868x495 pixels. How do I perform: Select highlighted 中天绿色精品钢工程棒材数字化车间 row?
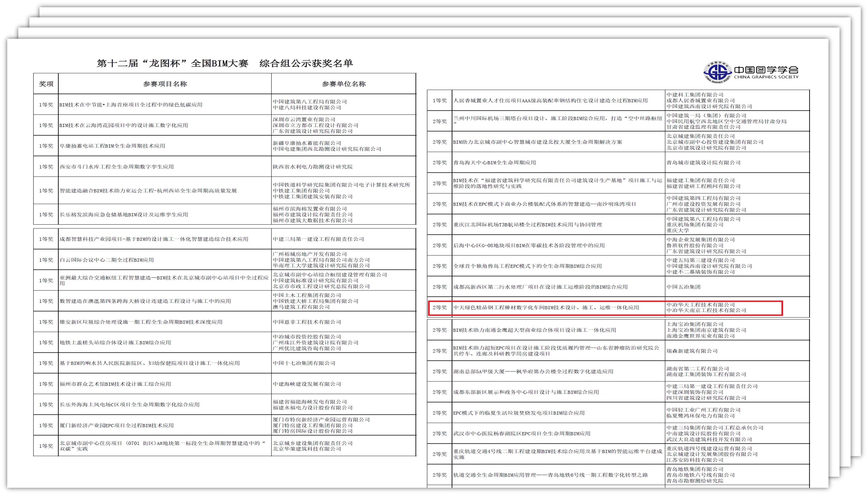(x=618, y=307)
